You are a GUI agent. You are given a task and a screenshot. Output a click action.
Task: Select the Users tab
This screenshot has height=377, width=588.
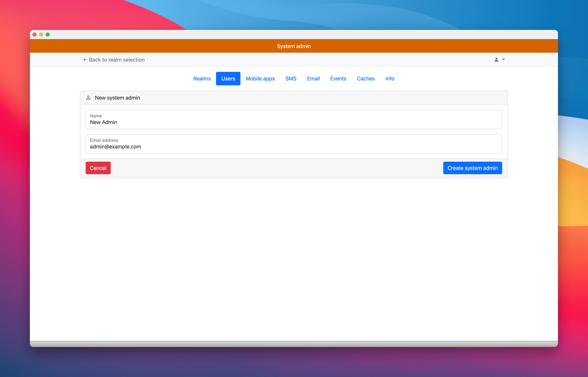tap(228, 79)
